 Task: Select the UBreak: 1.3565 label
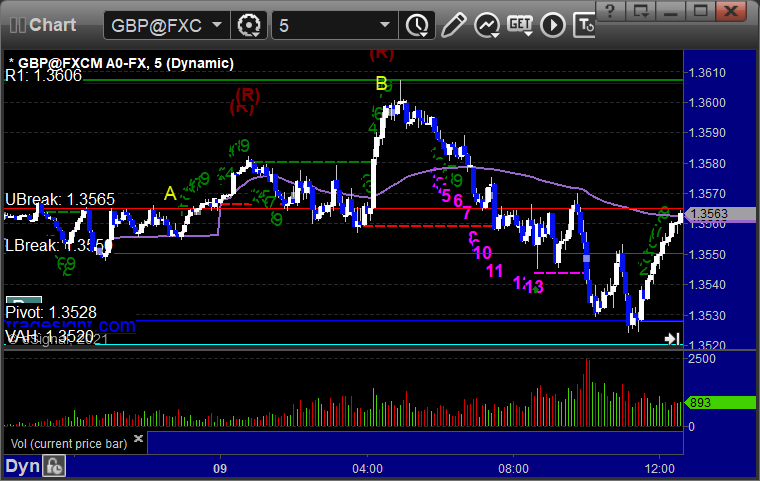click(60, 199)
